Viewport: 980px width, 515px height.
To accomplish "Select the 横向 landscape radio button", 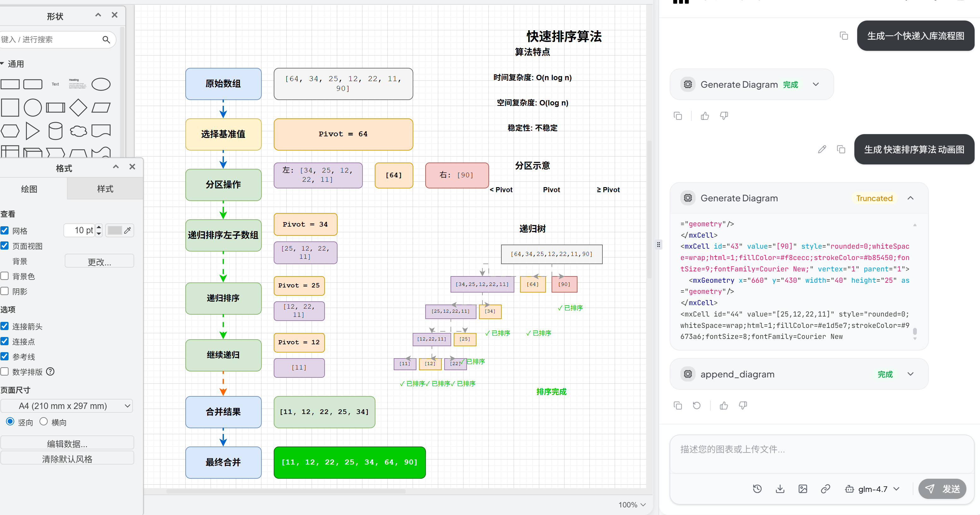I will [44, 421].
